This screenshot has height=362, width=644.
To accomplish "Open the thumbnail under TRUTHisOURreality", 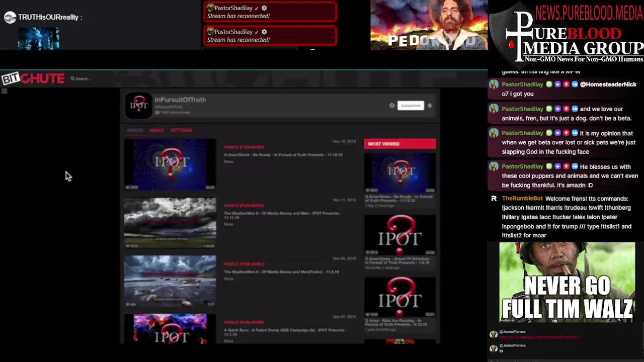I will click(x=39, y=39).
